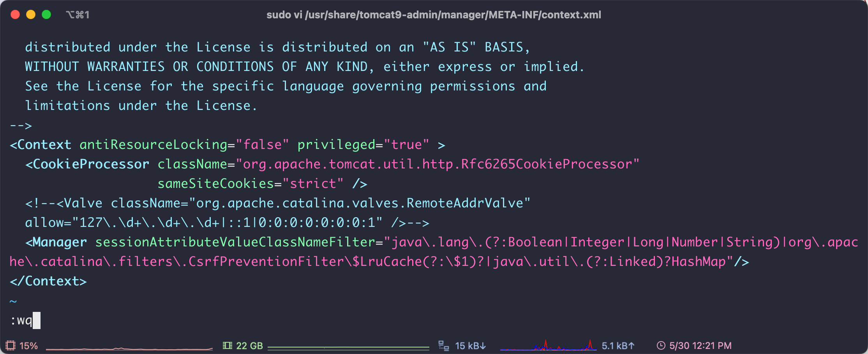Click 'limitations under the License.' line

pyautogui.click(x=141, y=106)
